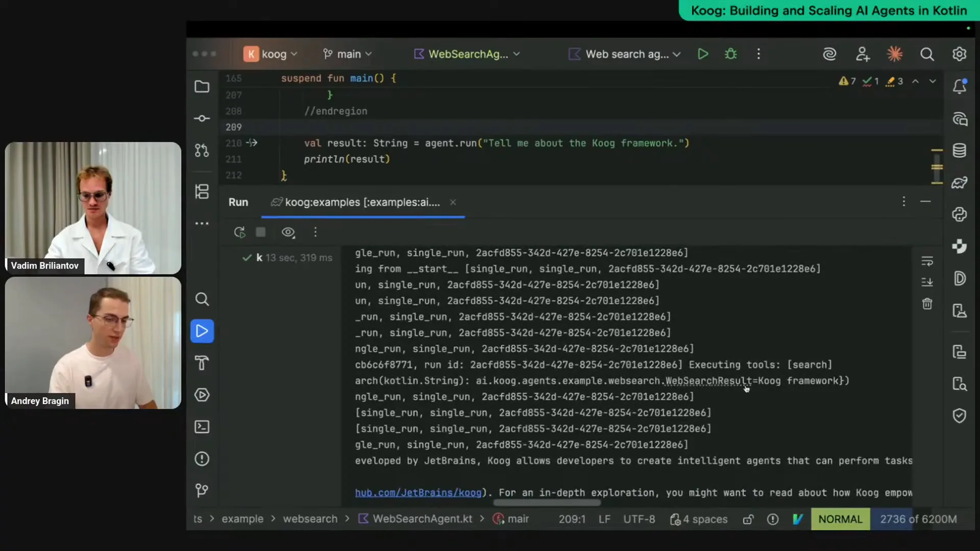
Task: Open the Problems tool window
Action: (202, 459)
